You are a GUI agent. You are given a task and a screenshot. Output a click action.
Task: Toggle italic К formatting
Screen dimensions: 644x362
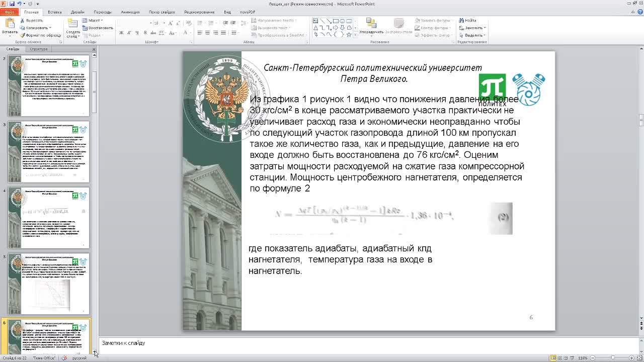coord(129,33)
